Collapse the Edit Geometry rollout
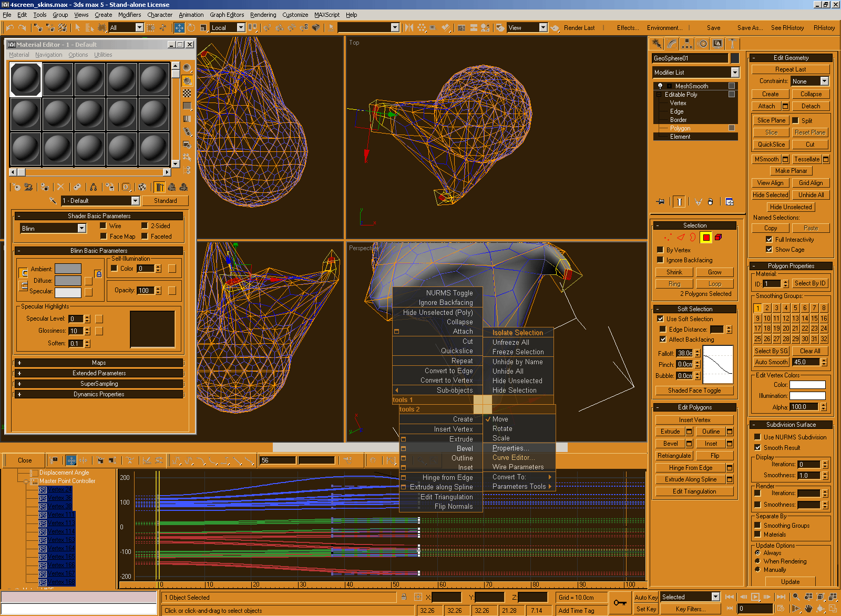Screen dimensions: 841x616 pos(791,58)
